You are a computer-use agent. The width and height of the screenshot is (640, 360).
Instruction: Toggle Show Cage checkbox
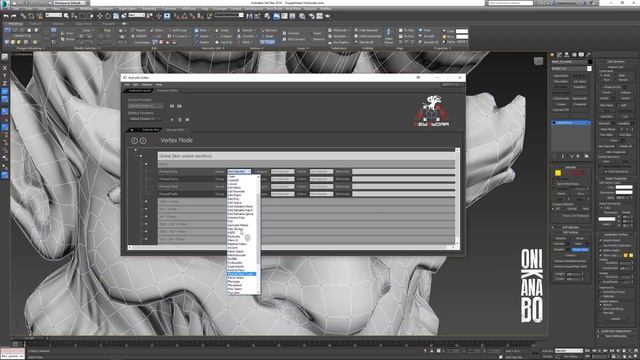tap(601, 255)
